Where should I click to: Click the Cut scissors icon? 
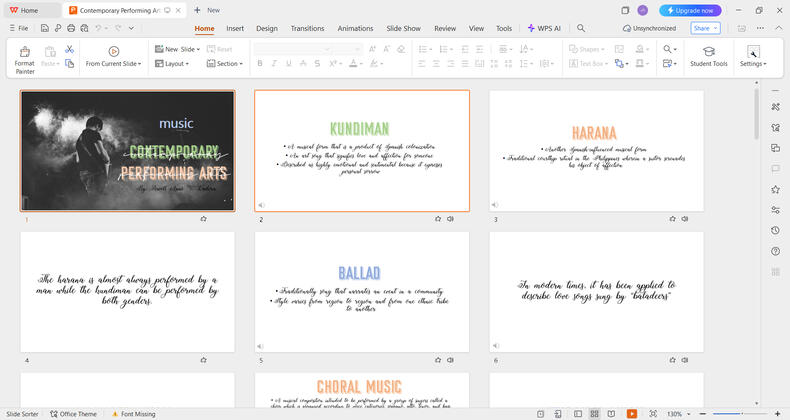(70, 49)
